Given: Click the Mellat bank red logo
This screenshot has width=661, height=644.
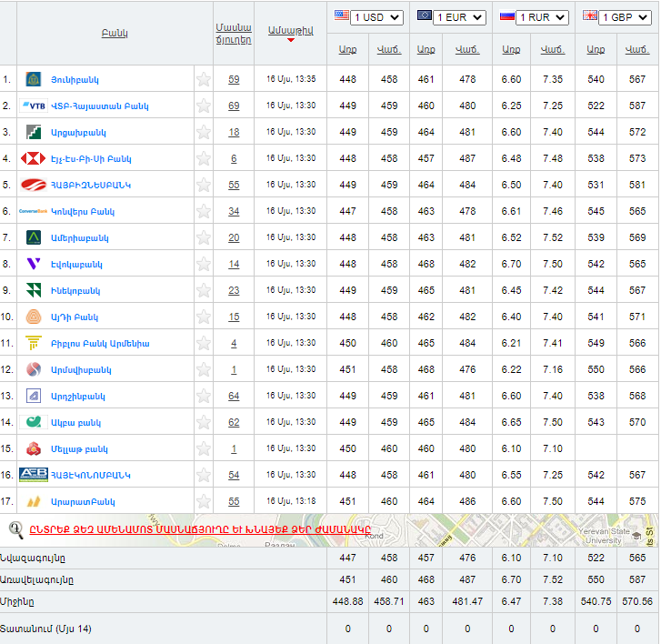Looking at the screenshot, I should 34,448.
